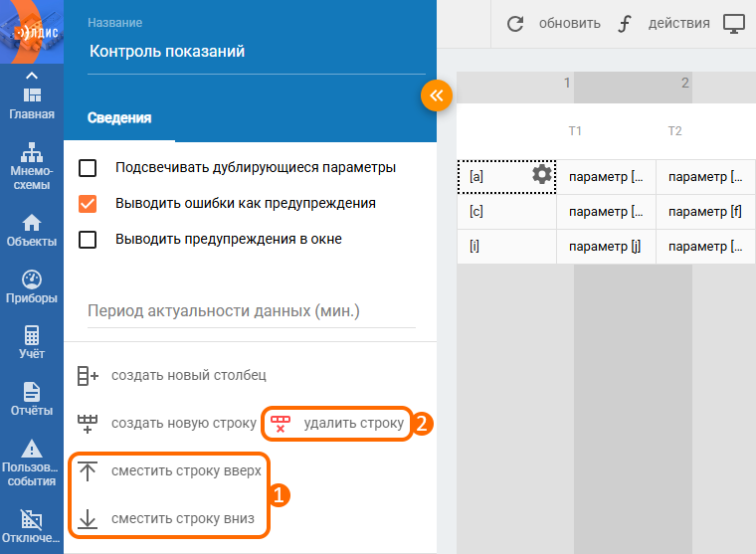Click Т2 параметр cell in row [i]
This screenshot has width=756, height=554.
click(705, 247)
